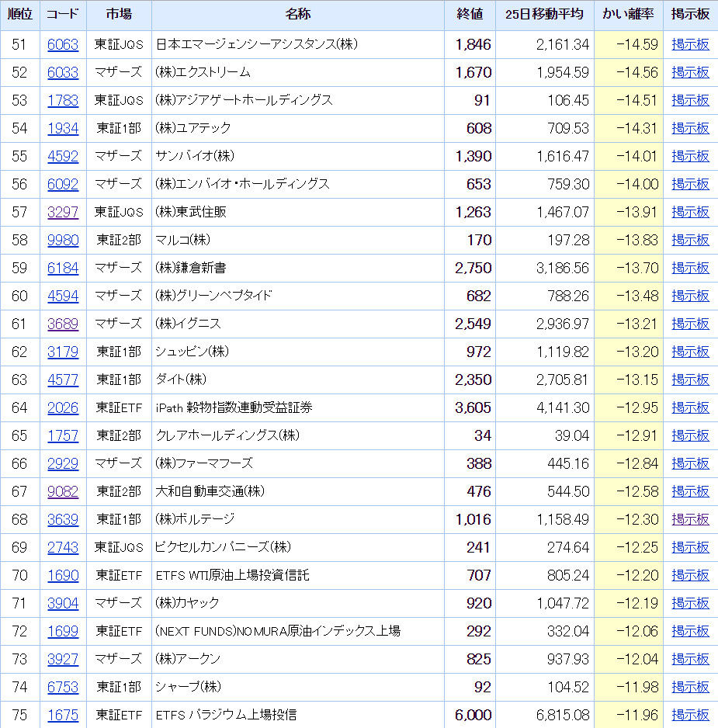The width and height of the screenshot is (718, 728).
Task: Click the 掲示板 column header
Action: (690, 15)
